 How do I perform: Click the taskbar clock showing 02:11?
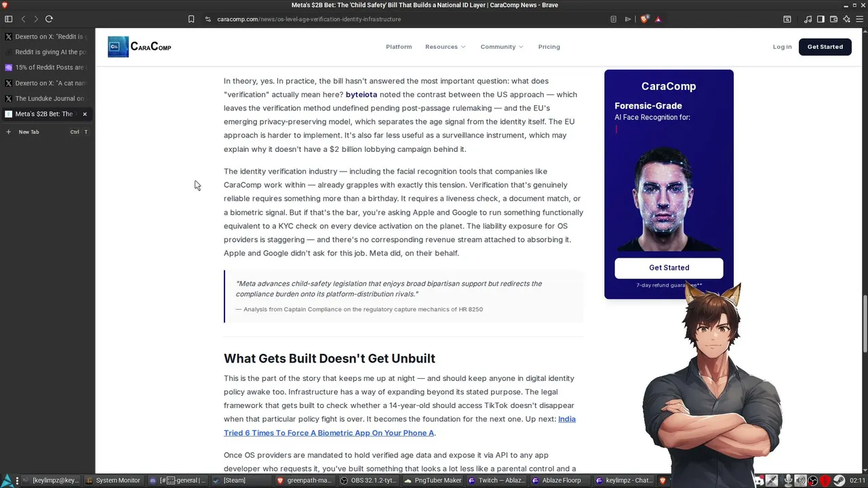(x=857, y=481)
